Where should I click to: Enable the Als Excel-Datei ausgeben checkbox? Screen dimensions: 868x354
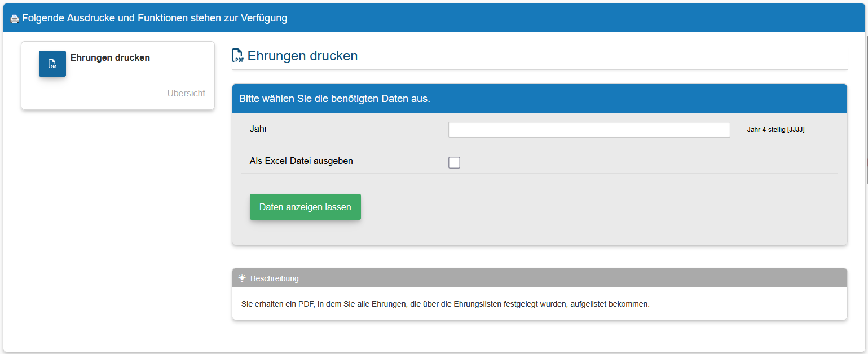[x=454, y=162]
